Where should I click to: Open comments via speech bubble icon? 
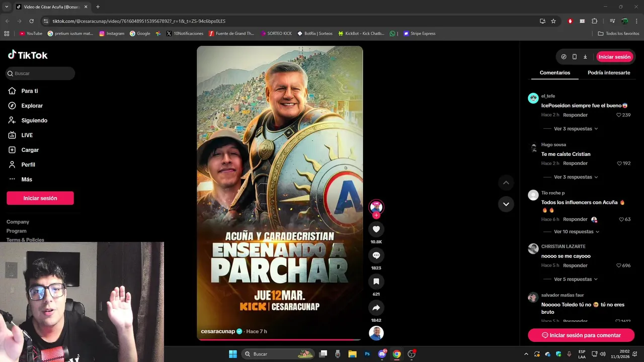tap(376, 255)
